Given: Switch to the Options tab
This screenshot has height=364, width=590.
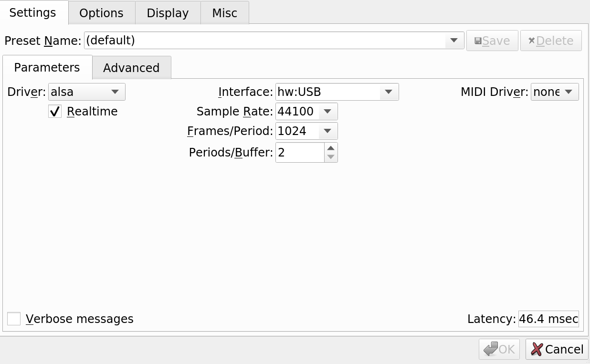Looking at the screenshot, I should click(101, 13).
